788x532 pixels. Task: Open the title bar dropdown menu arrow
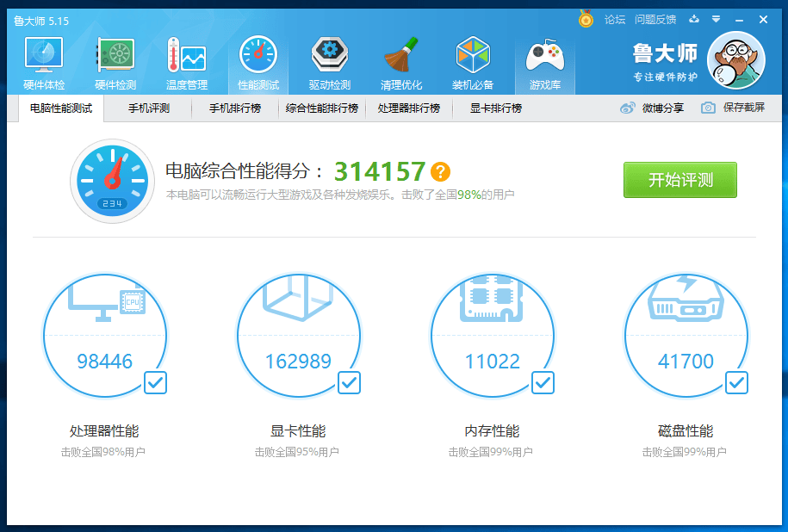pos(717,19)
